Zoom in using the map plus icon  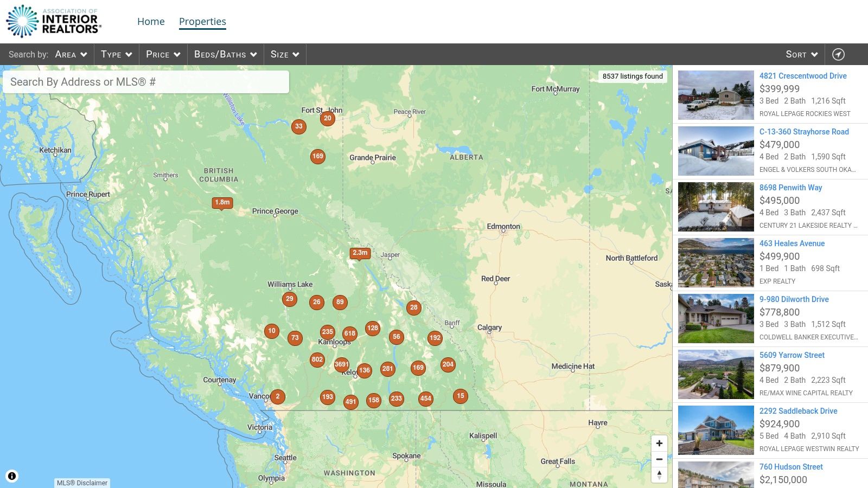659,443
